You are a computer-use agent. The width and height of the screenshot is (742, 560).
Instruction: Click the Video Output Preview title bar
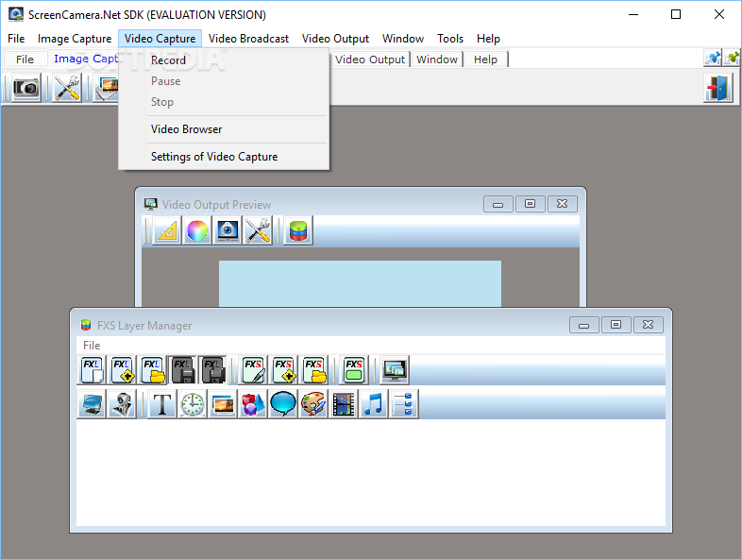point(312,205)
